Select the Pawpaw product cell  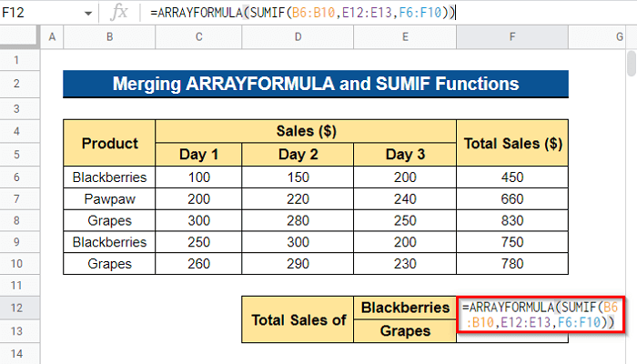click(109, 197)
